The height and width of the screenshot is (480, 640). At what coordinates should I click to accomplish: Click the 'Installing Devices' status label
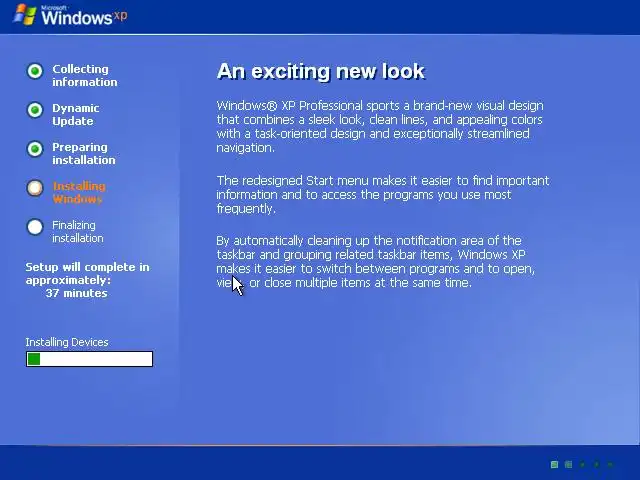67,342
